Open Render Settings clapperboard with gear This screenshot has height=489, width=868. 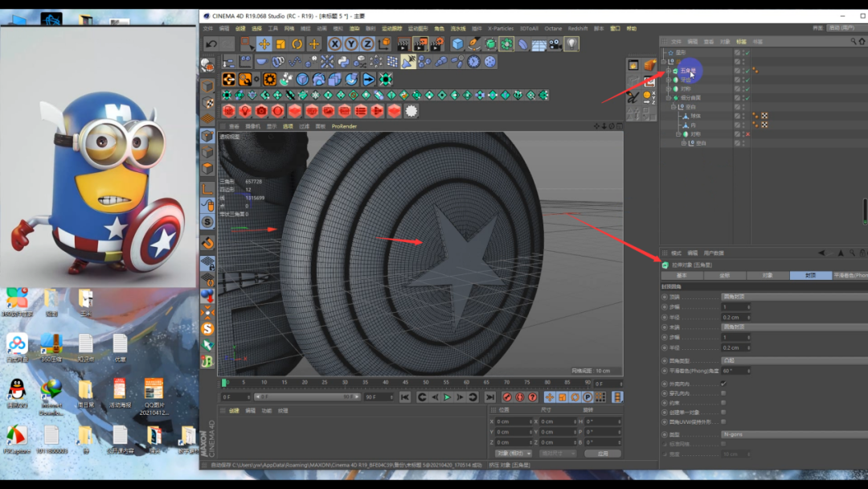pyautogui.click(x=436, y=43)
